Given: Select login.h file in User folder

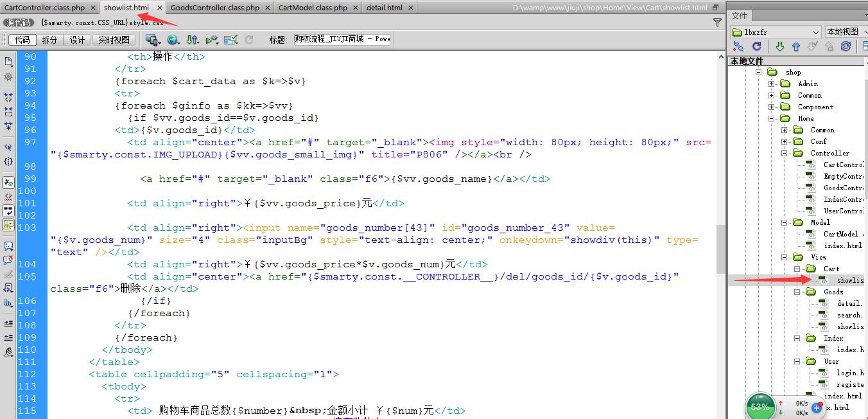Looking at the screenshot, I should [850, 373].
